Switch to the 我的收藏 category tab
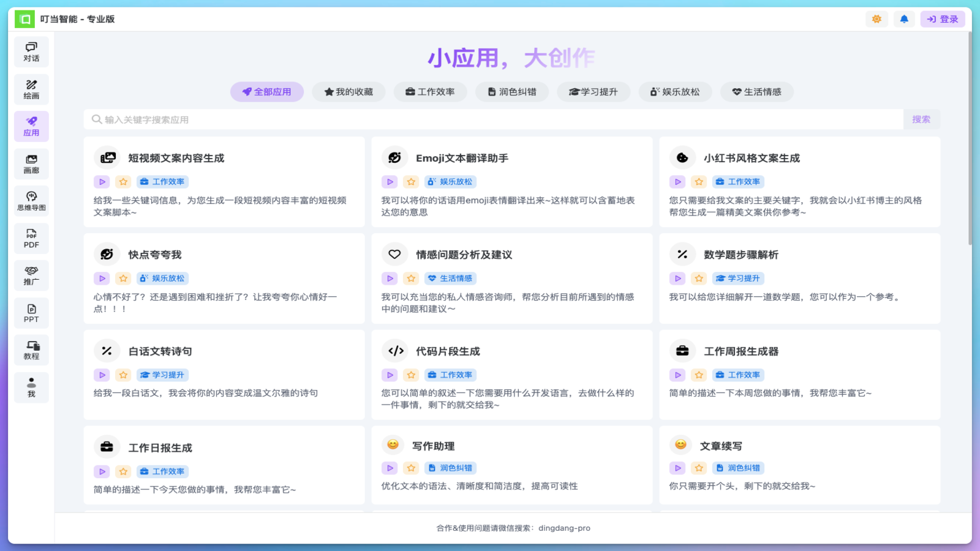Image resolution: width=980 pixels, height=551 pixels. click(349, 91)
